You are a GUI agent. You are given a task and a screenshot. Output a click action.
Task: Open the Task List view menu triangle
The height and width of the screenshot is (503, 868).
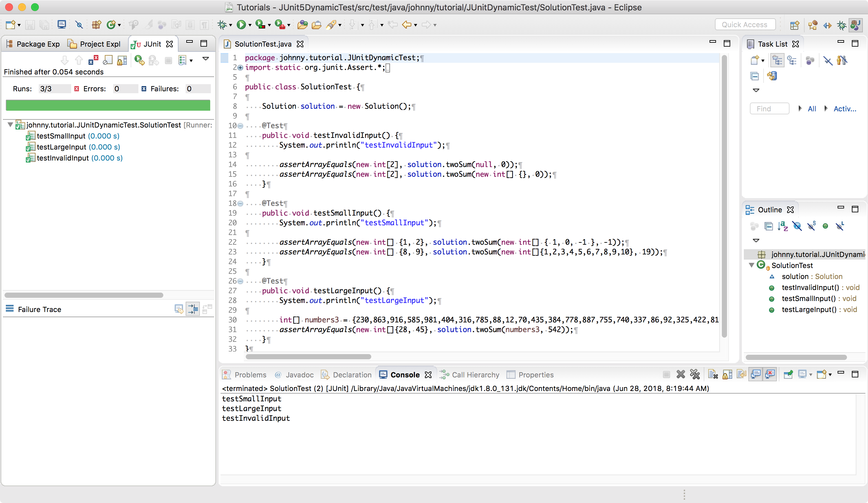pyautogui.click(x=756, y=90)
